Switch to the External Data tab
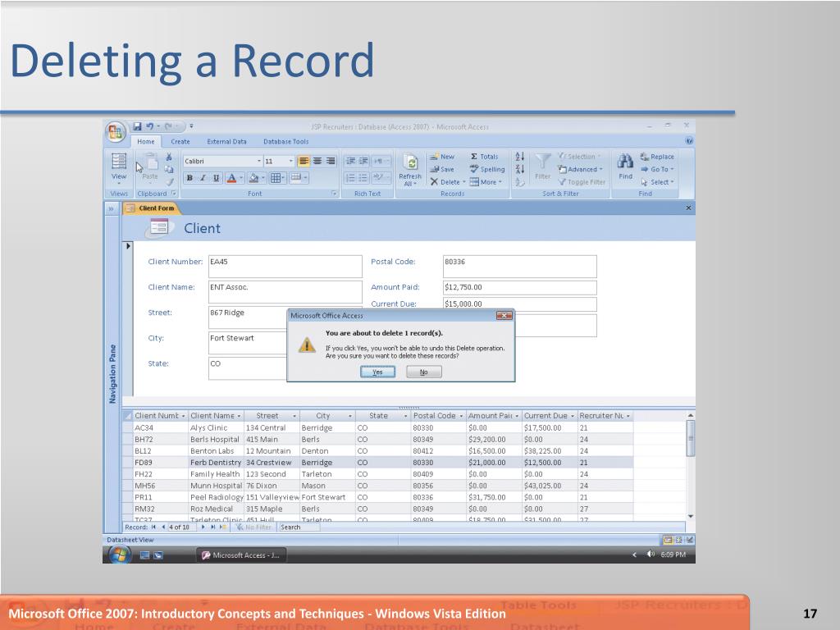 coord(226,141)
